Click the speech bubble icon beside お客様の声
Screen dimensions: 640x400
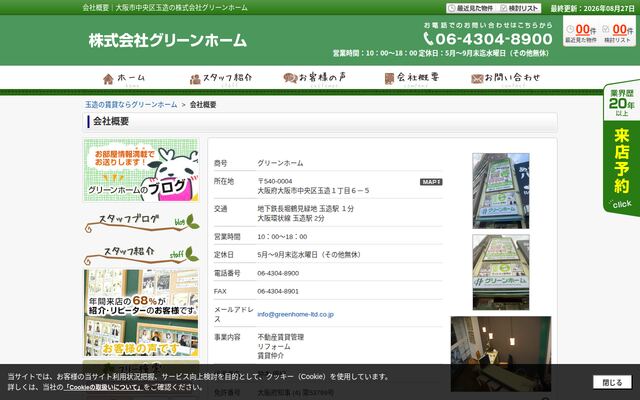point(290,78)
